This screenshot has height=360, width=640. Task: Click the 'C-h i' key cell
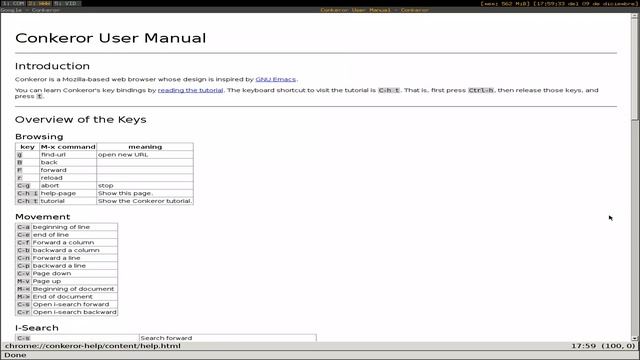[27, 193]
